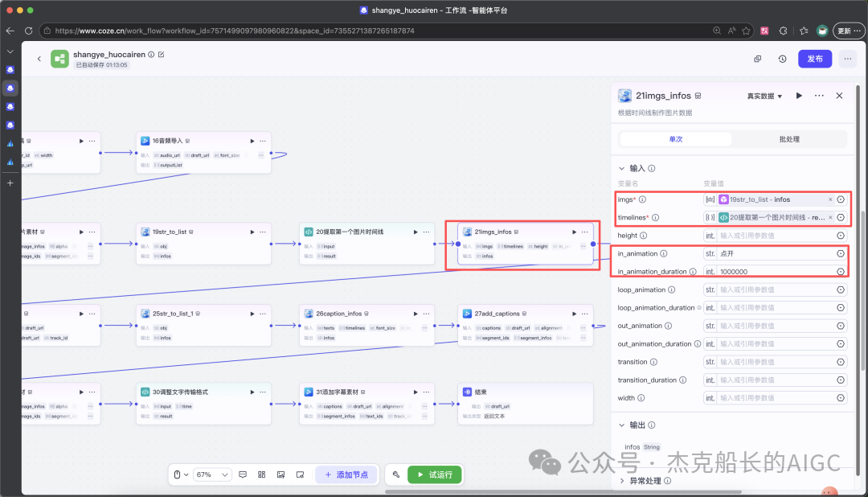868x497 pixels.
Task: Run the 19str_to_list node
Action: click(x=252, y=232)
